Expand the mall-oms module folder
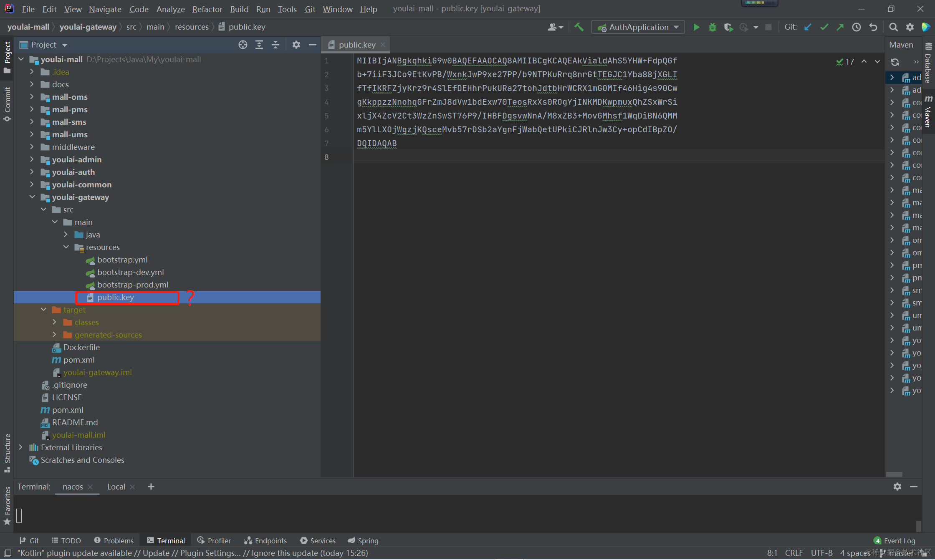Viewport: 935px width, 560px height. pos(32,97)
